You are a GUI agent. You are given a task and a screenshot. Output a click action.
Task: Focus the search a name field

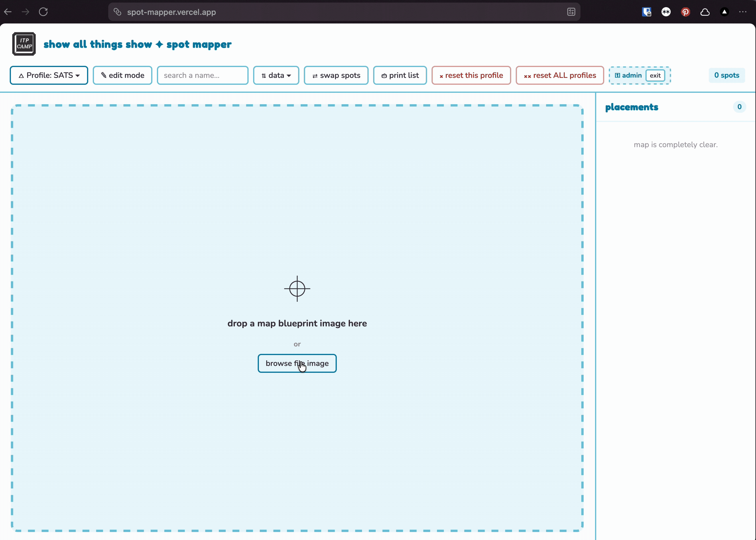(202, 76)
